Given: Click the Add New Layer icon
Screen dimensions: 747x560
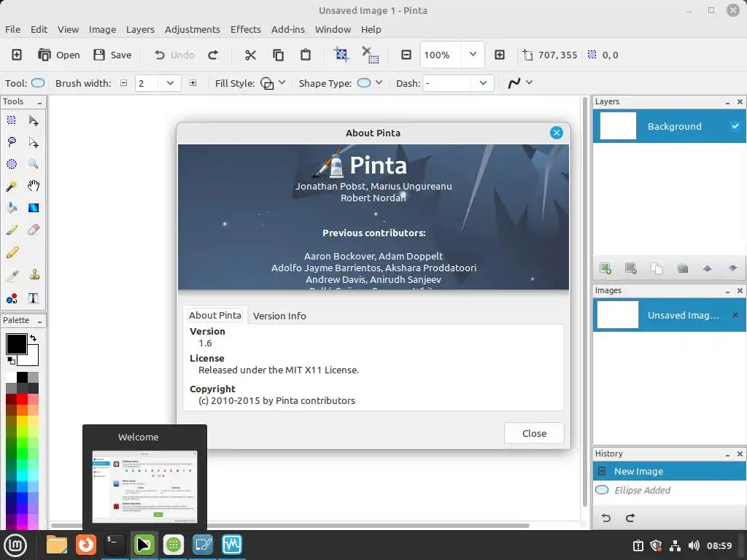Looking at the screenshot, I should pos(605,268).
